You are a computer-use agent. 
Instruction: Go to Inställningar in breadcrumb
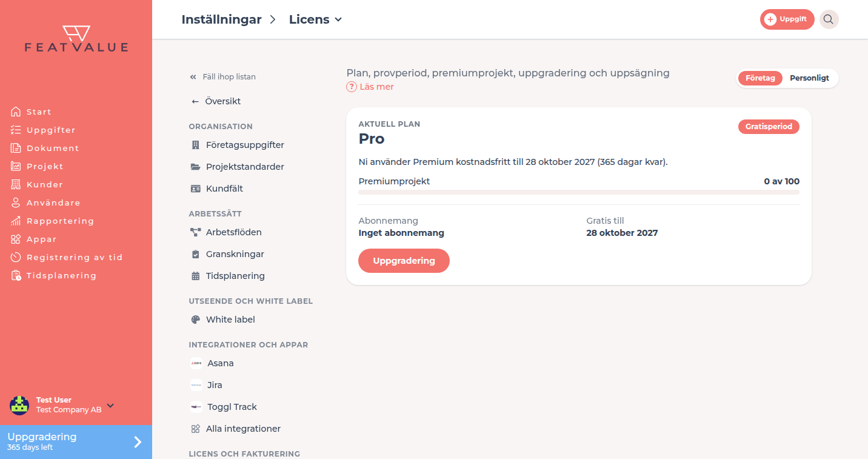click(x=221, y=19)
